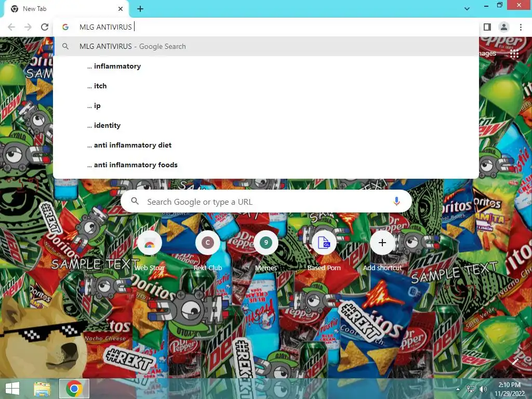This screenshot has width=532, height=399.
Task: Click the browser Back arrow
Action: point(11,27)
